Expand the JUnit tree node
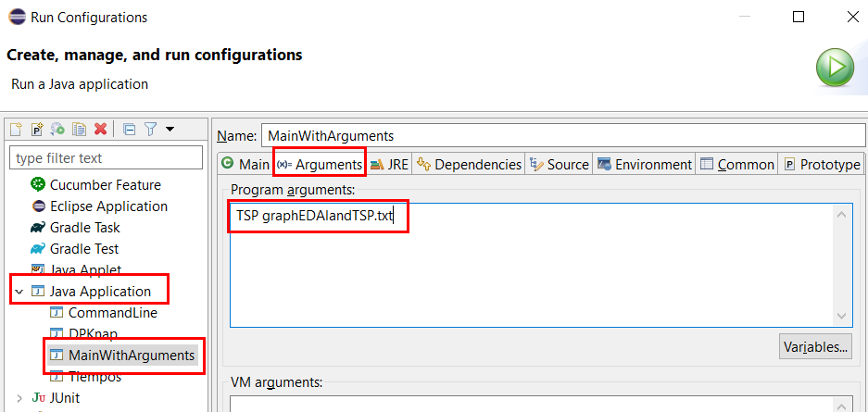Screen dimensions: 868x412 point(19,397)
